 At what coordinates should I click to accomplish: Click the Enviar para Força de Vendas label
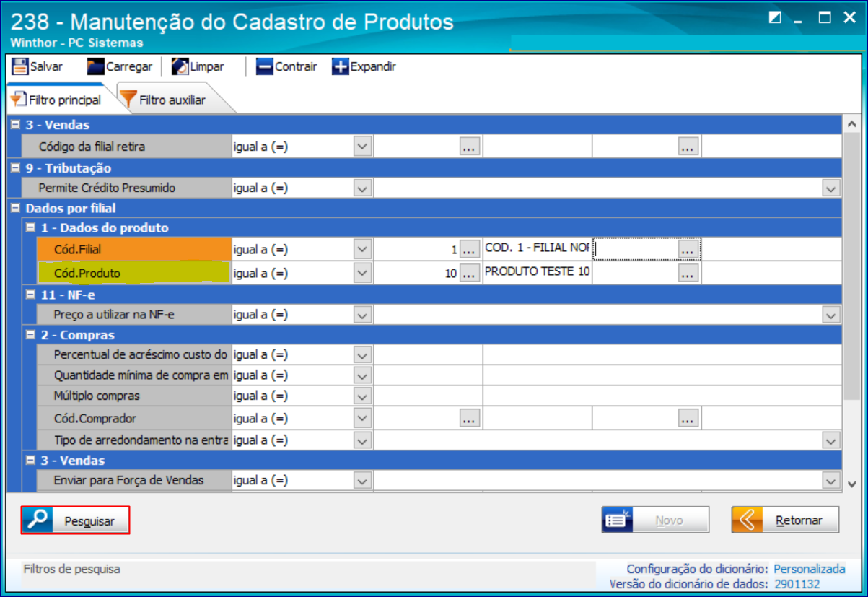128,480
